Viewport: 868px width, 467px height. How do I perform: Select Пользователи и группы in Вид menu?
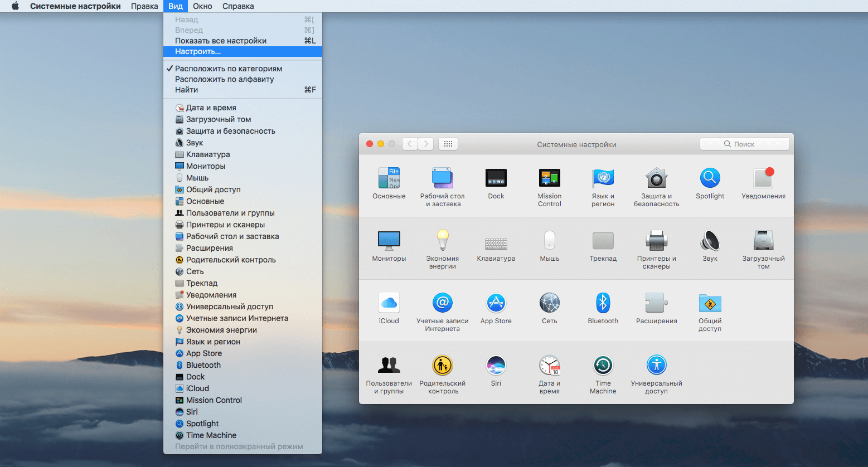click(243, 213)
